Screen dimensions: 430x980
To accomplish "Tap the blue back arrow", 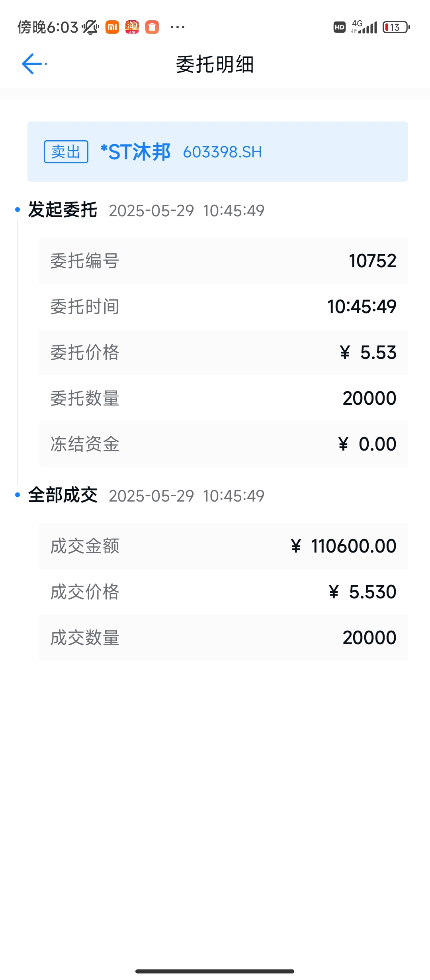I will 33,64.
